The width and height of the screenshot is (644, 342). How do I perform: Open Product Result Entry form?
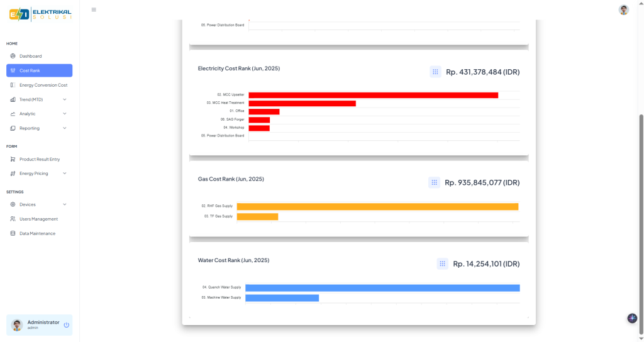coord(39,159)
